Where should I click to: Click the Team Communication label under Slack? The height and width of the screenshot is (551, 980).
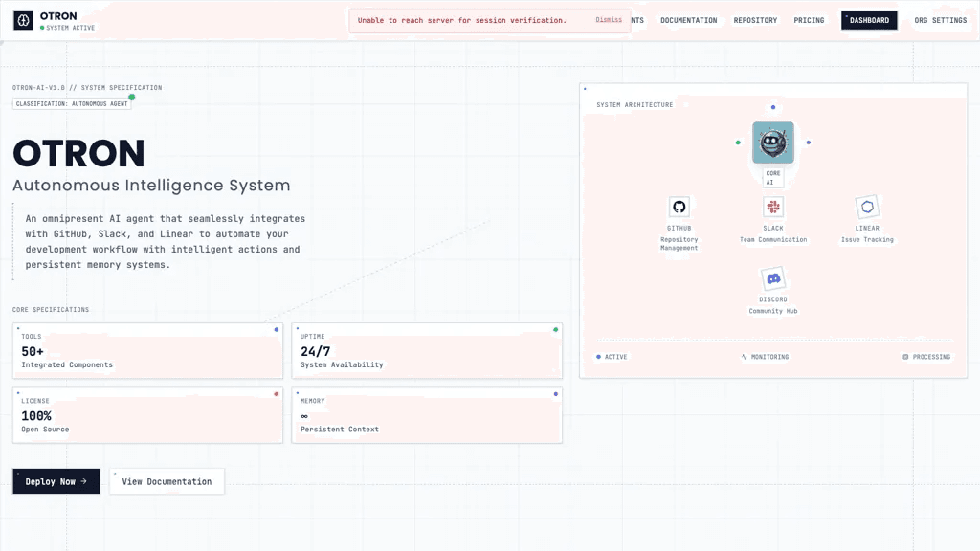click(773, 240)
